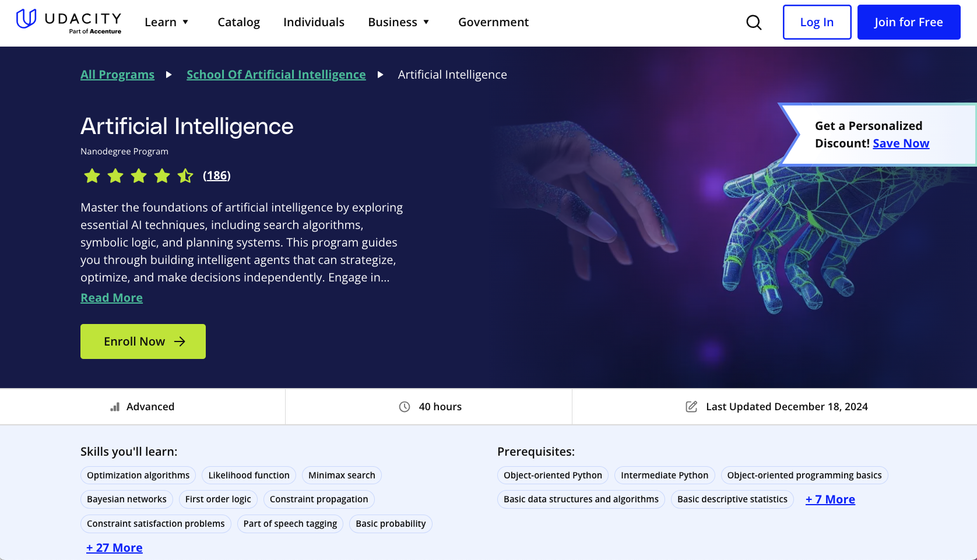Click the first green rating star

[92, 175]
